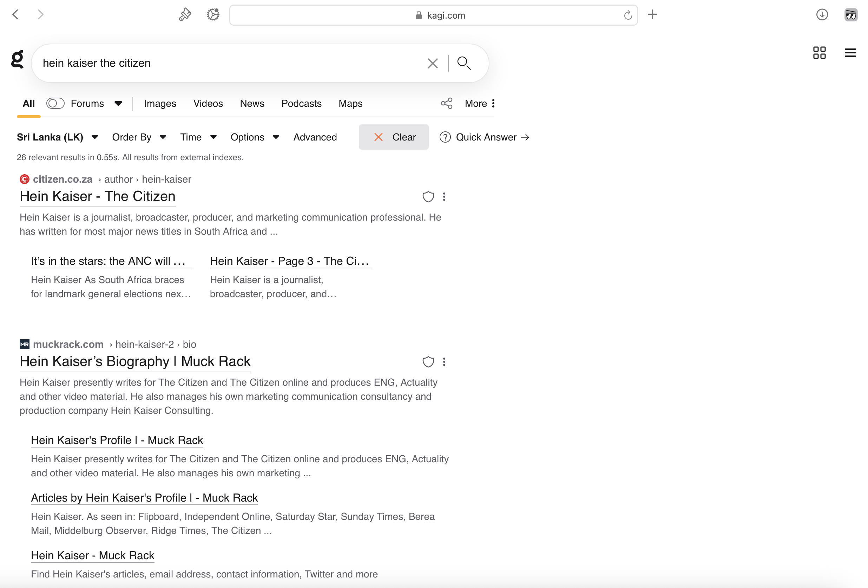Open three-dot menu for Muck Rack Biography result
The width and height of the screenshot is (868, 588).
pos(444,361)
